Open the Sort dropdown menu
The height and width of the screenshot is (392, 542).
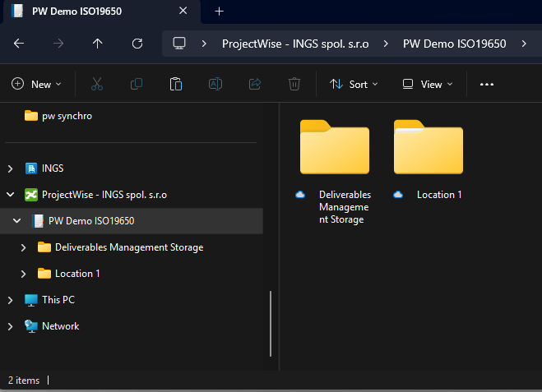coord(354,85)
